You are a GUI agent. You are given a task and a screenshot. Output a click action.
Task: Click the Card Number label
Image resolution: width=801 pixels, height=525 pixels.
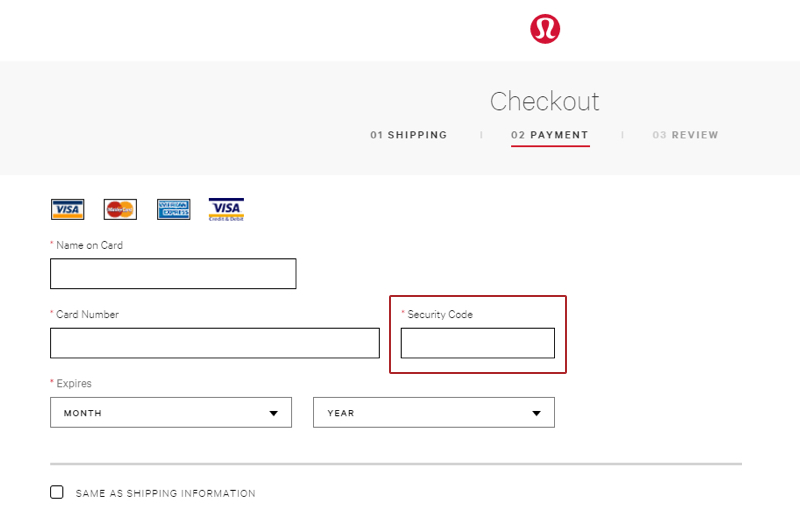87,315
